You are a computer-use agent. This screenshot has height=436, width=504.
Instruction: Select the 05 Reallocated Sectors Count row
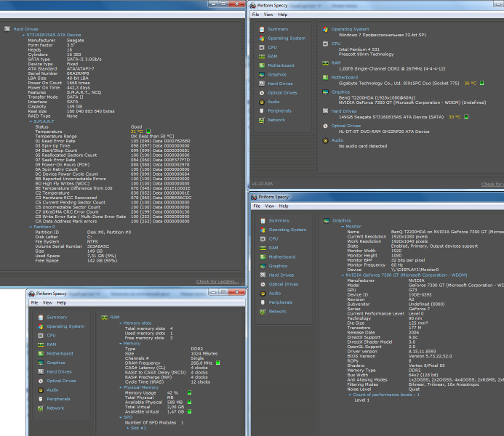coord(113,156)
